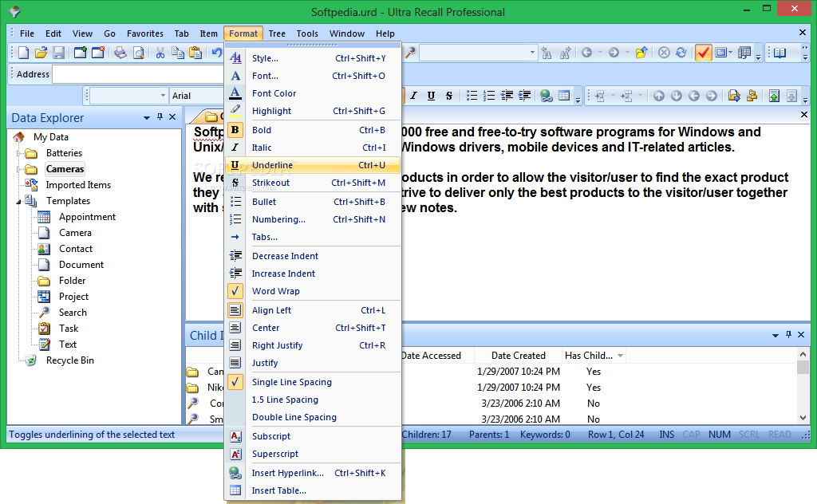Select Insert Hyperlink... menu entry
Image resolution: width=817 pixels, height=504 pixels.
pyautogui.click(x=313, y=473)
